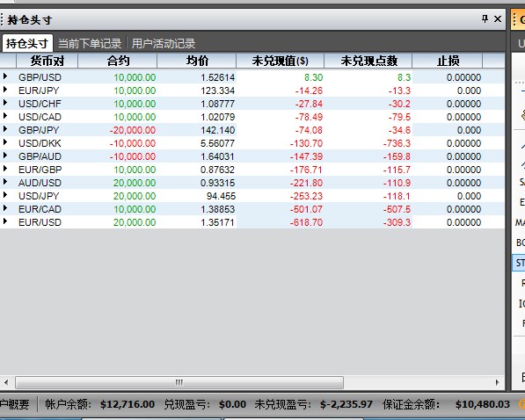525x420 pixels.
Task: Close the 持仓头寸 panel
Action: click(498, 19)
